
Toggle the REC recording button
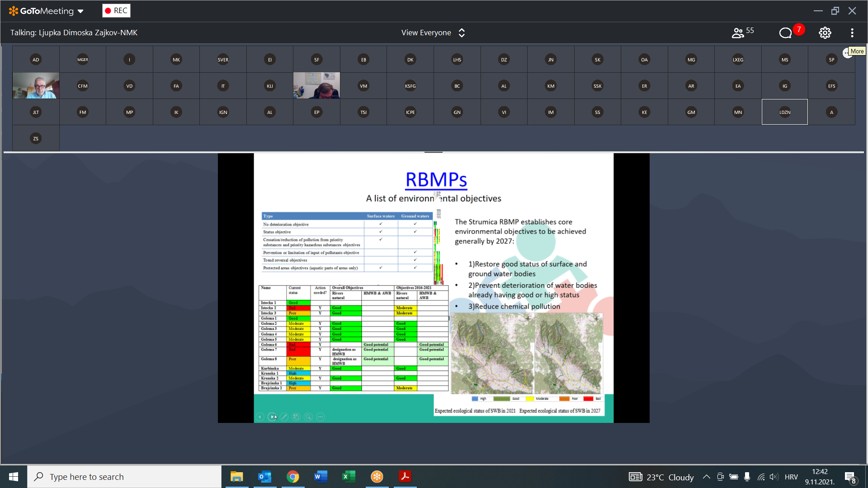coord(116,11)
